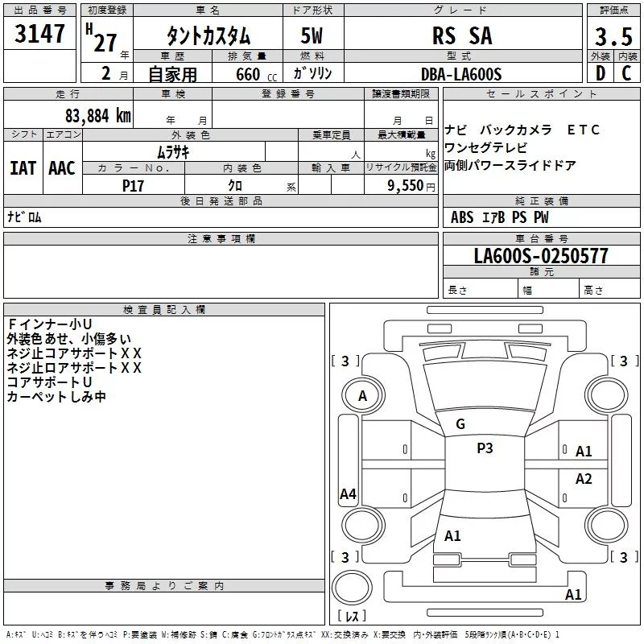Viewport: 644px width, 644px height.
Task: Click the air conditioner value AAC
Action: coord(62,168)
